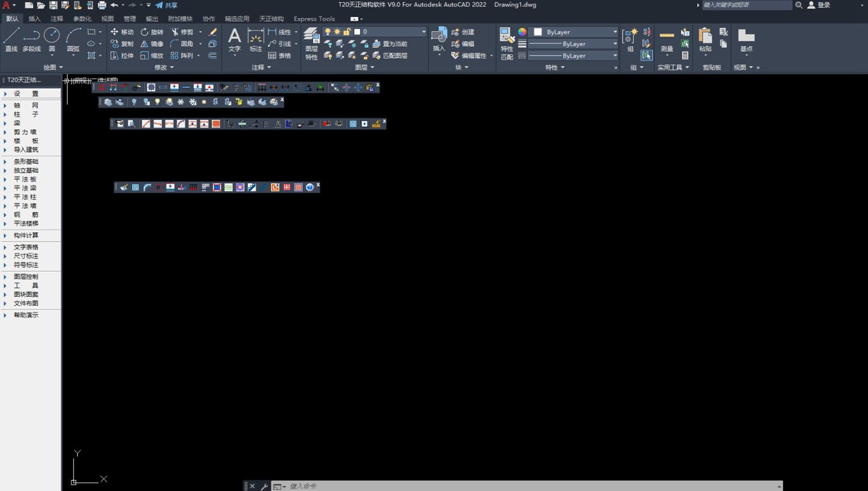Toggle group selection button in 组 panel
Image resolution: width=868 pixels, height=491 pixels.
[x=646, y=55]
